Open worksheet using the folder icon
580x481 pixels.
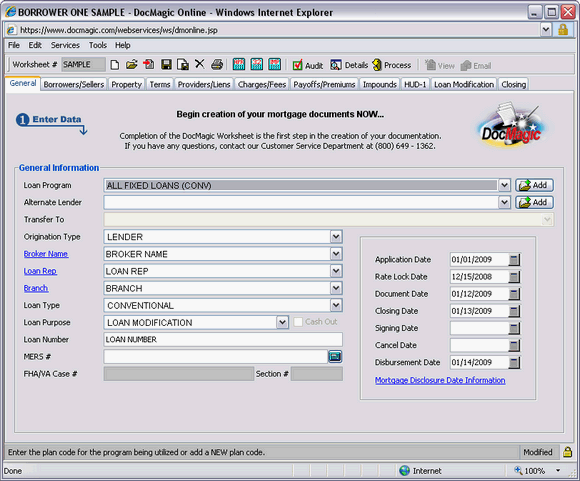tap(131, 65)
